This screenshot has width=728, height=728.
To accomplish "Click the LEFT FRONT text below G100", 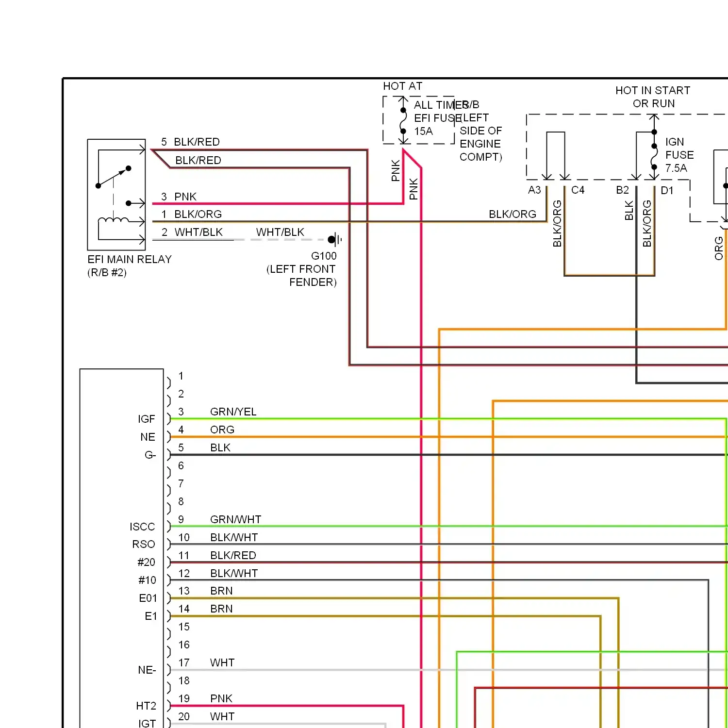I will (301, 269).
